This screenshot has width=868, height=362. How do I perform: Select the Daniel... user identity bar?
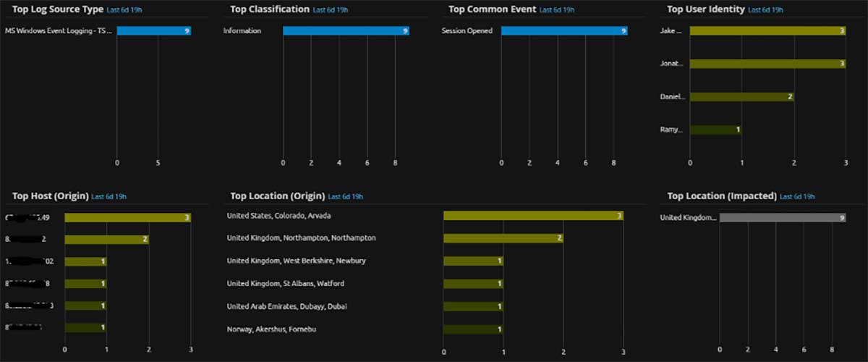coord(741,96)
